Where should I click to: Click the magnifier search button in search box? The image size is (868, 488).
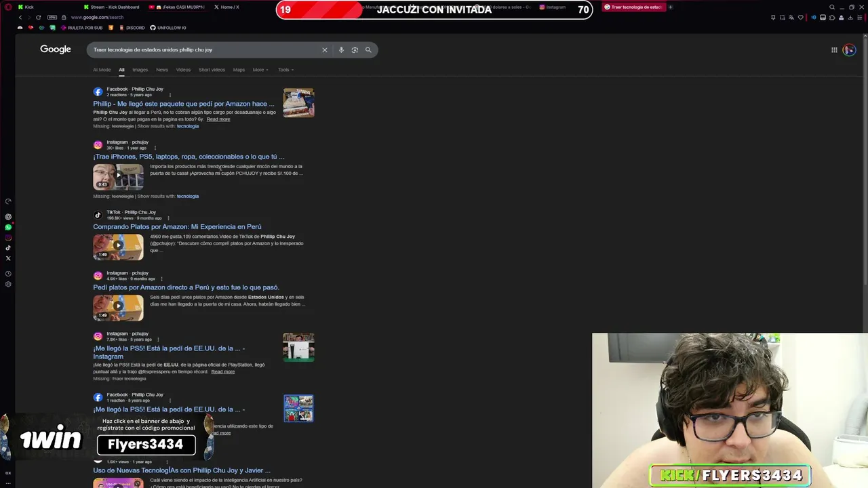coord(368,49)
